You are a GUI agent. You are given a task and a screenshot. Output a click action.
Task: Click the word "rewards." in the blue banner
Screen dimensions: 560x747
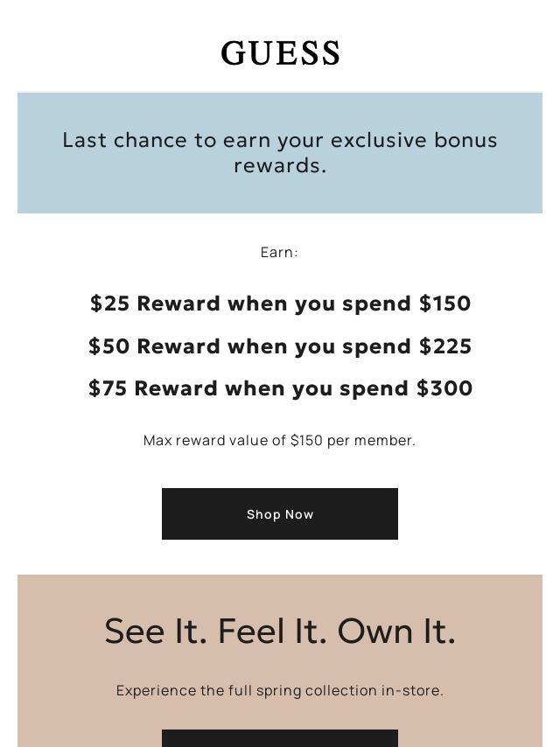280,165
